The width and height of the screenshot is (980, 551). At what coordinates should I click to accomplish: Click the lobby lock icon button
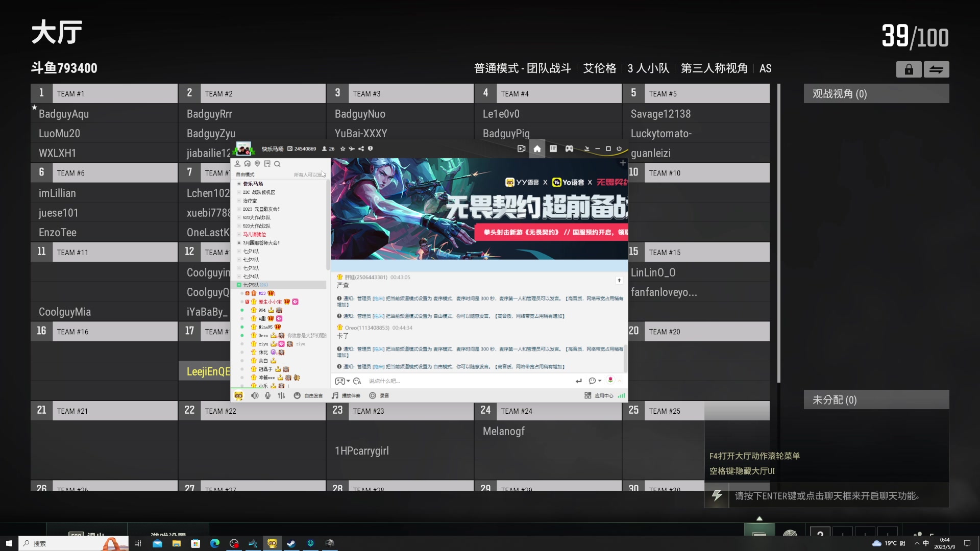click(909, 69)
